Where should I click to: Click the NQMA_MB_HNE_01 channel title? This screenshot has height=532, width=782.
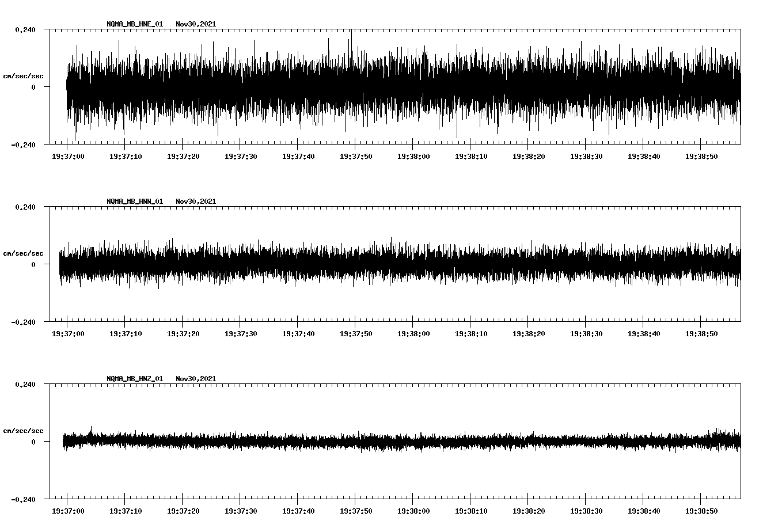[x=135, y=24]
